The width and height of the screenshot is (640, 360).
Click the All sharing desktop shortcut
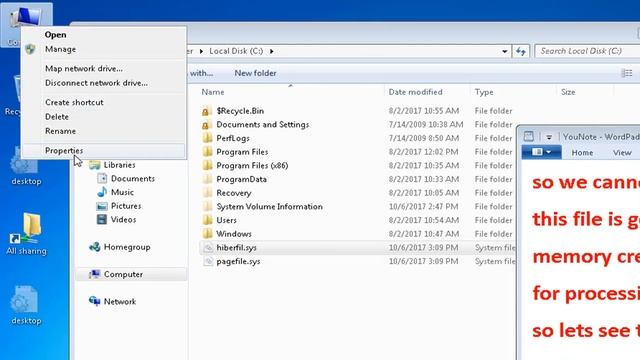point(27,234)
